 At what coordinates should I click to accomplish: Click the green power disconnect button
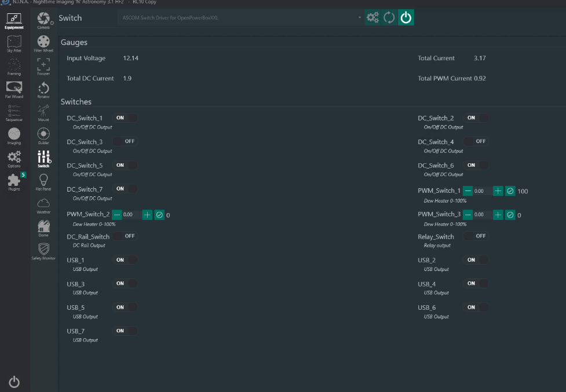406,18
